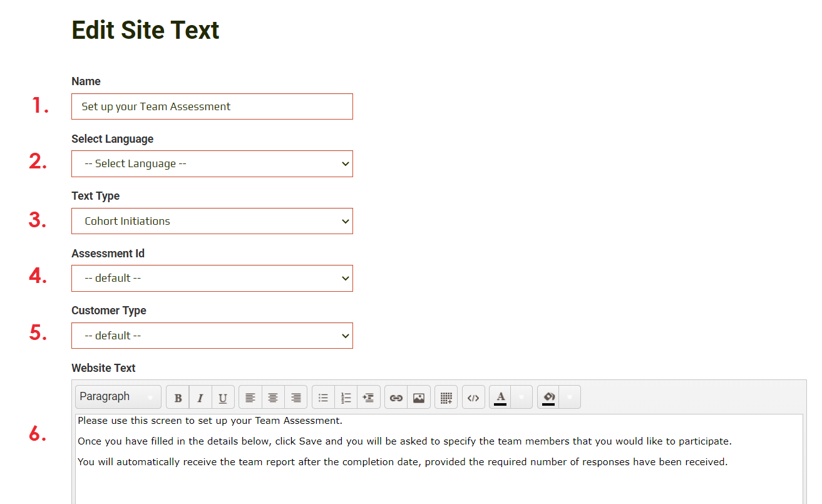Insert an image into the text
Screen dimensions: 822x504
(419, 398)
